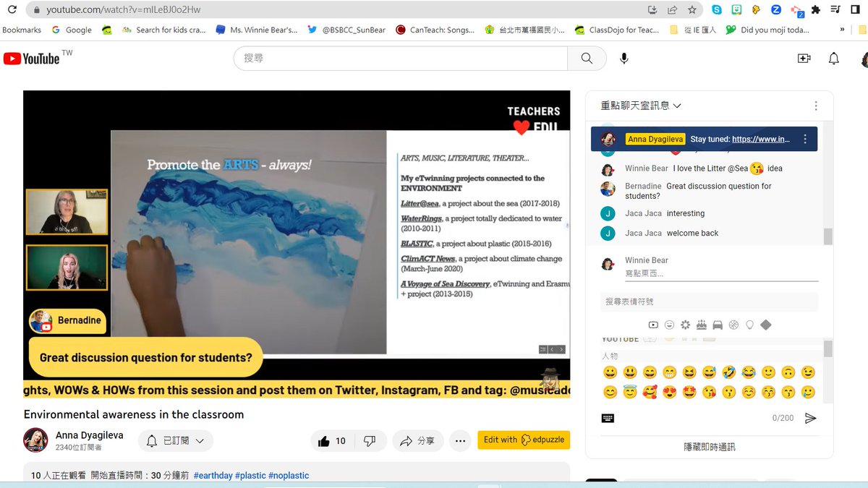Click the chat message input field

(x=721, y=274)
